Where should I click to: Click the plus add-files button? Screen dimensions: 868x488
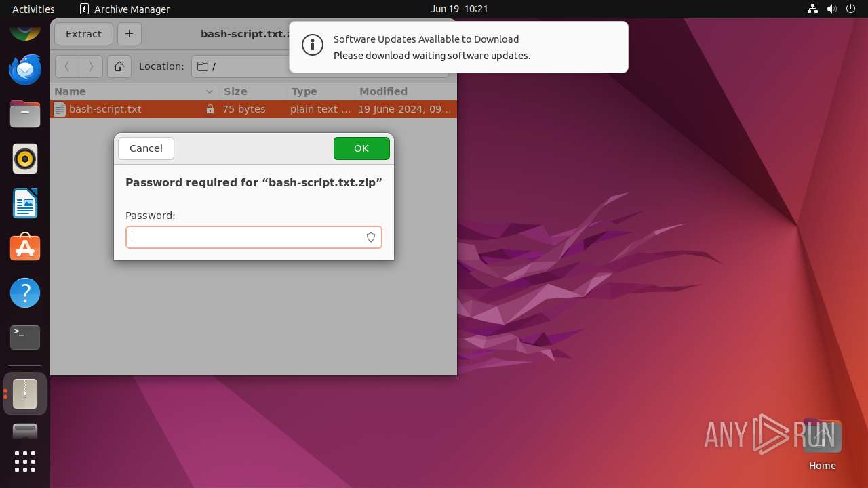pos(129,34)
